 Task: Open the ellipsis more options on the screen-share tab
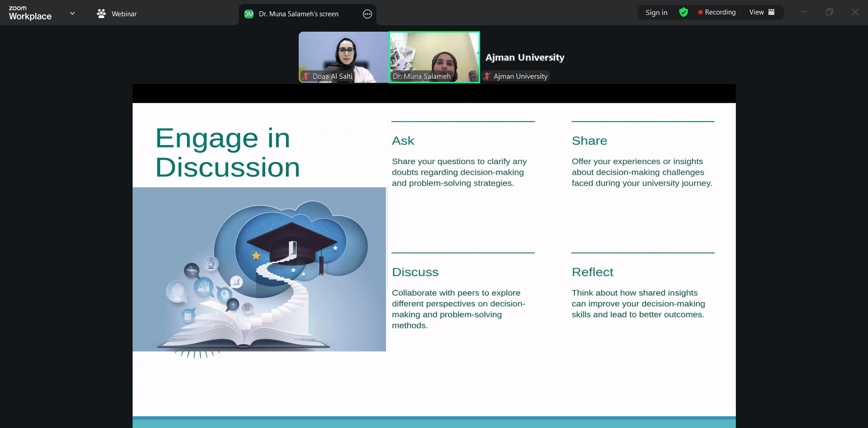coord(367,14)
